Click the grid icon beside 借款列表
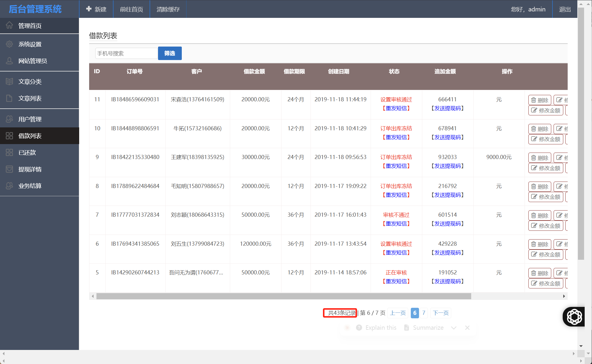The image size is (592, 364). [x=9, y=136]
